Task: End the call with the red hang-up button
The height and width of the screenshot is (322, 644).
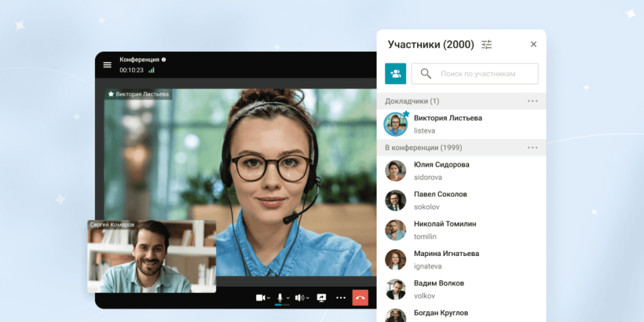Action: click(360, 297)
